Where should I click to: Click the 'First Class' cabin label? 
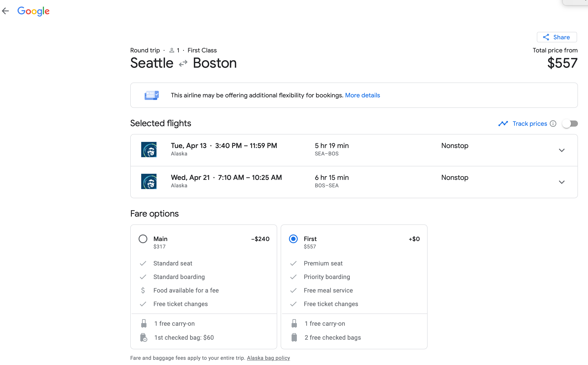pos(202,50)
